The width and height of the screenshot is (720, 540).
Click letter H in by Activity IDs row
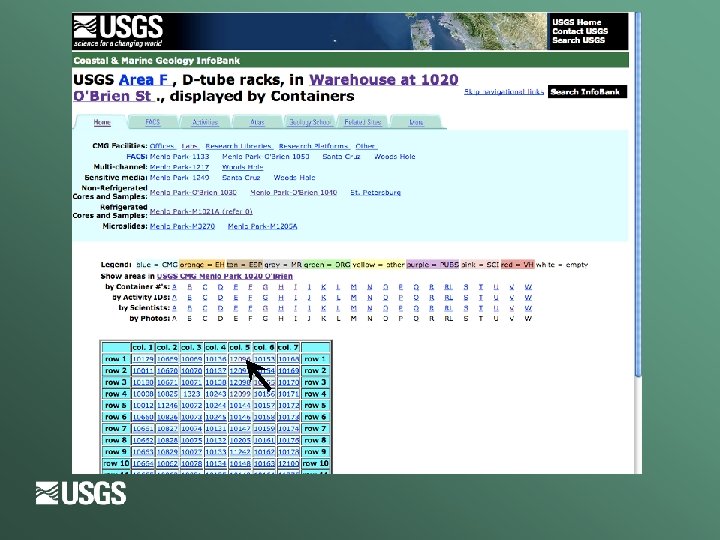281,298
